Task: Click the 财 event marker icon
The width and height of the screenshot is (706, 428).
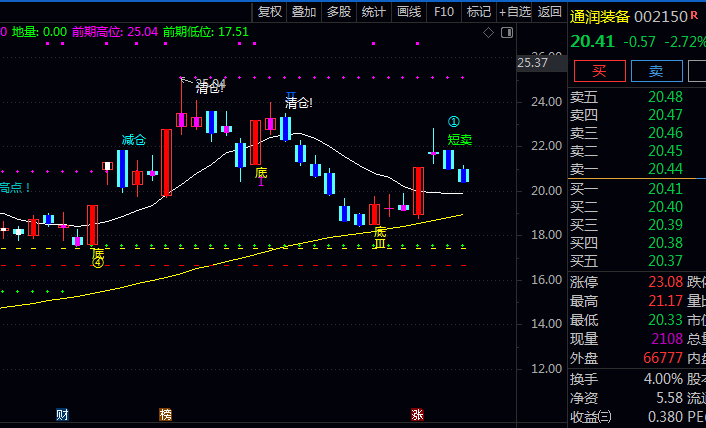Action: pos(62,414)
